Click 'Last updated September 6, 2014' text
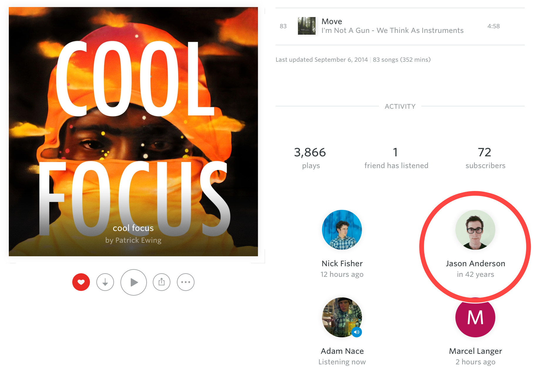Viewport: 540px width, 392px height. 322,60
